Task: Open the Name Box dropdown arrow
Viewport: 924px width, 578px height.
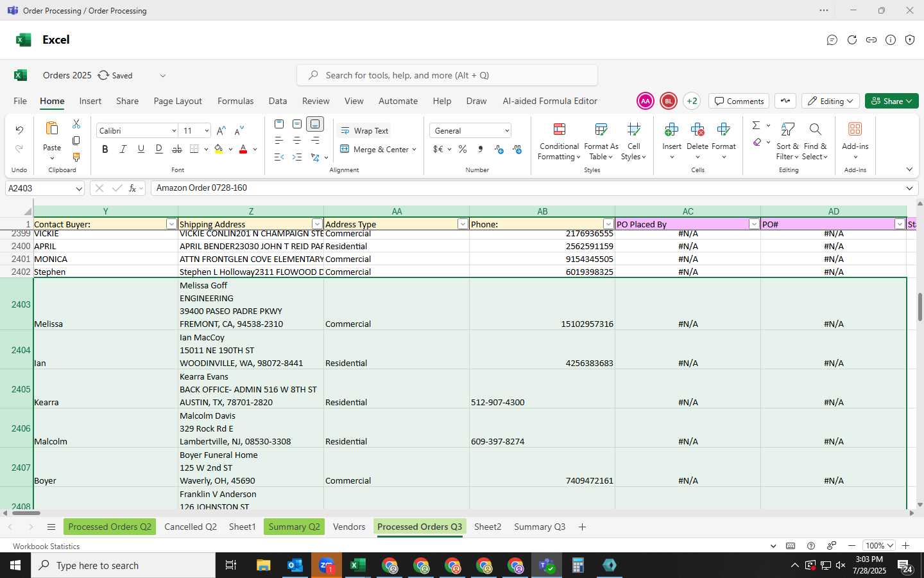Action: click(x=79, y=189)
